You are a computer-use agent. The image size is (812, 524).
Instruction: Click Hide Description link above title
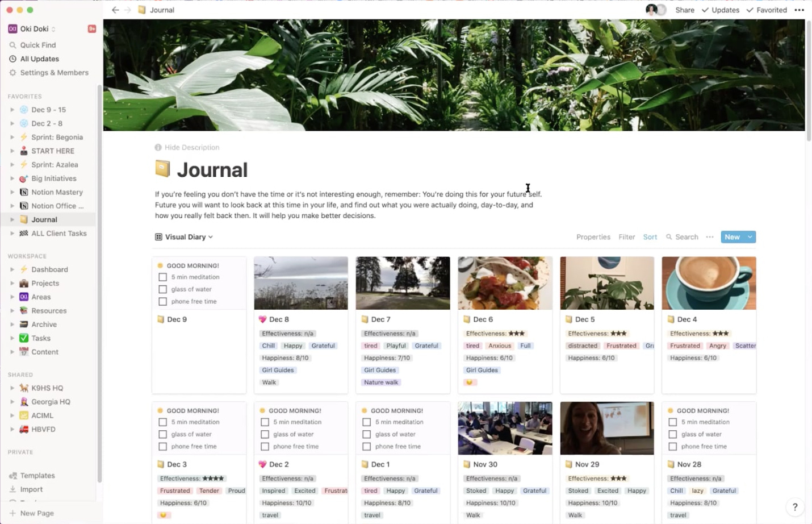point(192,147)
